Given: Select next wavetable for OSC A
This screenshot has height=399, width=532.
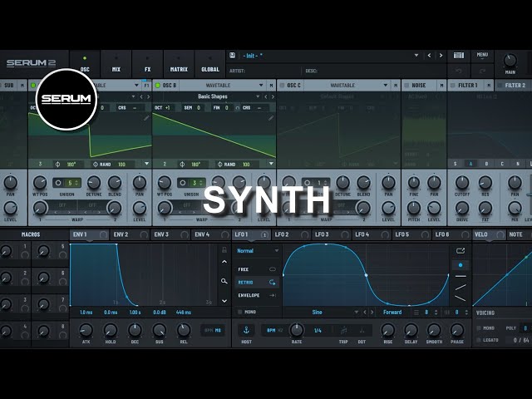Looking at the screenshot, I should tap(148, 96).
